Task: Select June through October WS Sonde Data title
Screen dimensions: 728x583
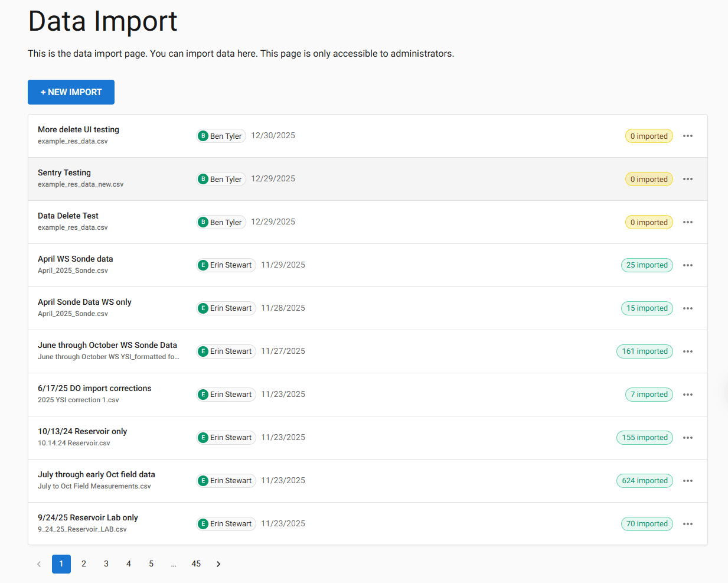Action: pos(107,345)
